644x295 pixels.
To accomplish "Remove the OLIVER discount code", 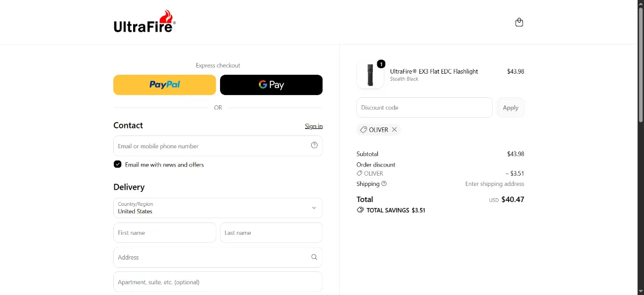I will pyautogui.click(x=394, y=129).
